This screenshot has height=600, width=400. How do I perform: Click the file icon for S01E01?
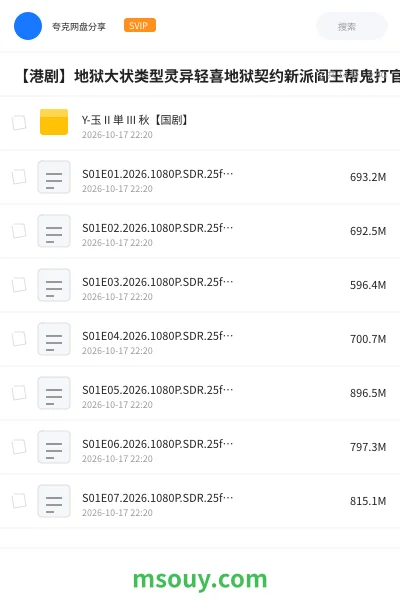(54, 177)
